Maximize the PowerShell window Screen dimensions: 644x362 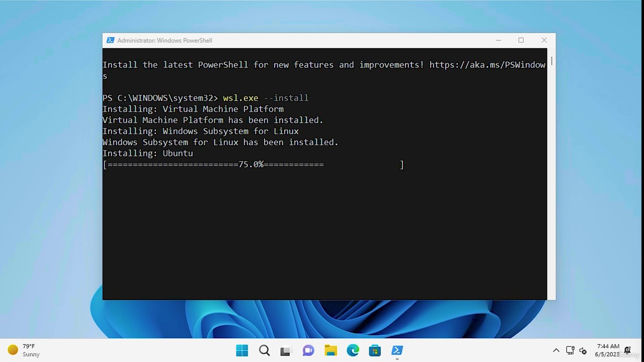pyautogui.click(x=521, y=40)
